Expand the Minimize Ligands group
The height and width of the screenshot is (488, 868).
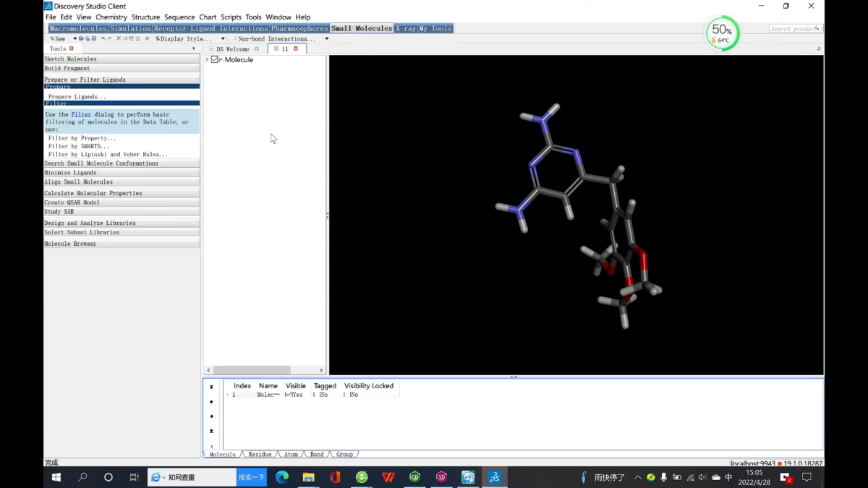point(122,173)
